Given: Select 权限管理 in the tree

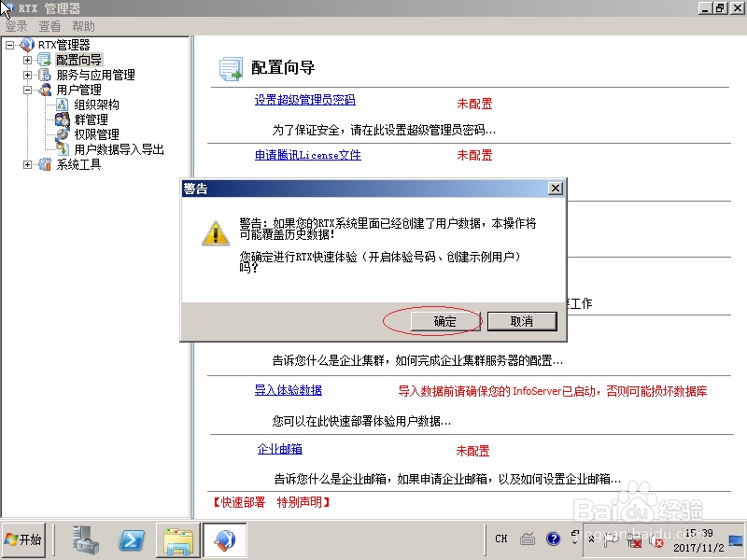Looking at the screenshot, I should tap(97, 134).
